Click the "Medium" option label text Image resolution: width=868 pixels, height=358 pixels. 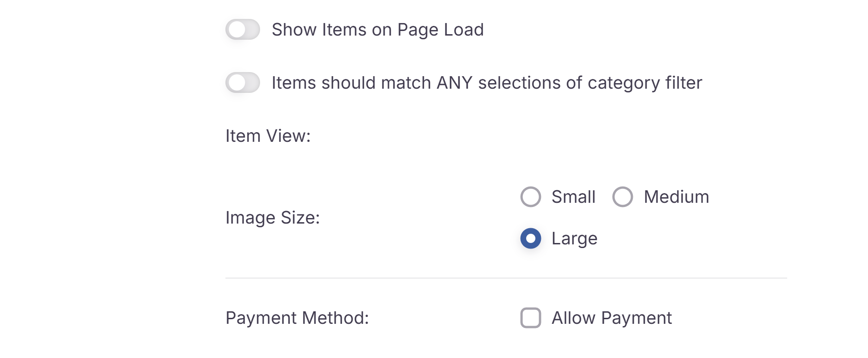(x=676, y=197)
